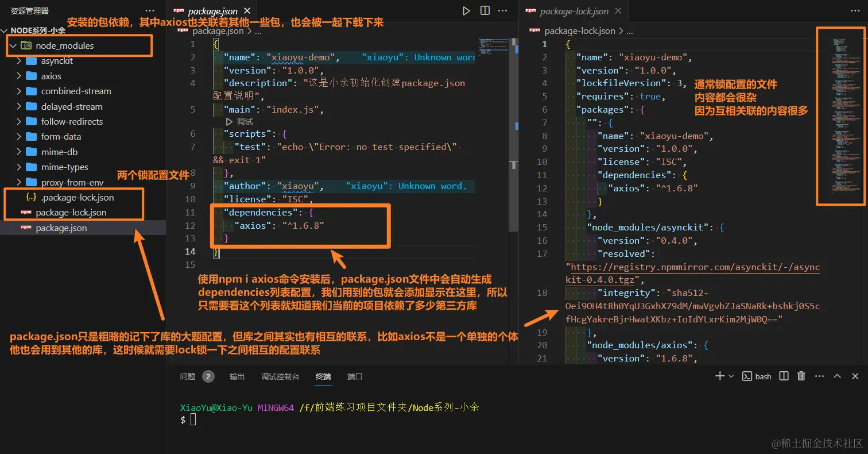Open more actions for package.json editor group
Viewport: 868px width, 454px height.
point(503,11)
